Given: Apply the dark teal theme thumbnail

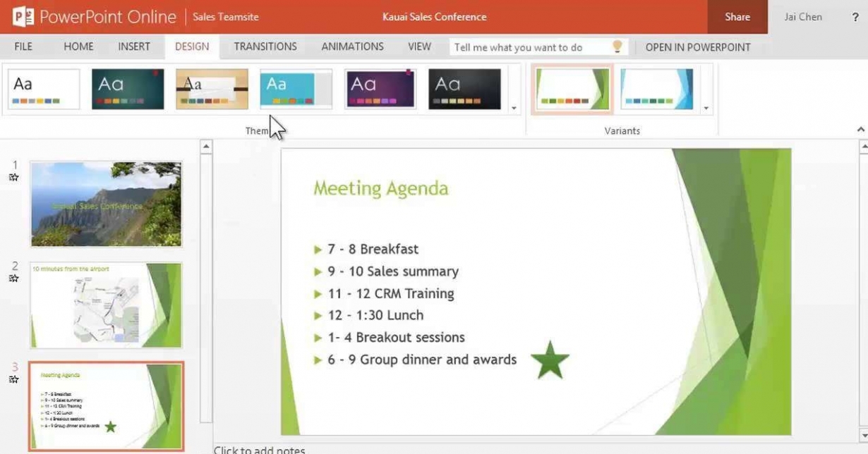Looking at the screenshot, I should tap(128, 89).
